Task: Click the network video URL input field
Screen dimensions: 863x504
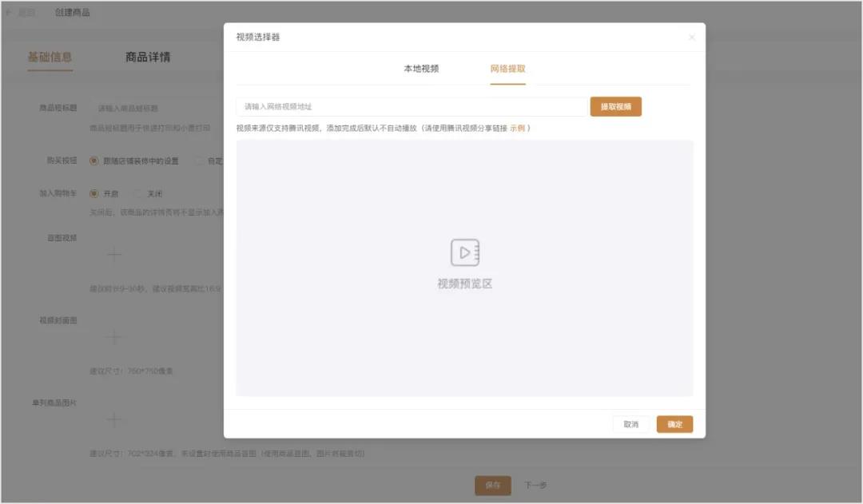Action: point(412,107)
